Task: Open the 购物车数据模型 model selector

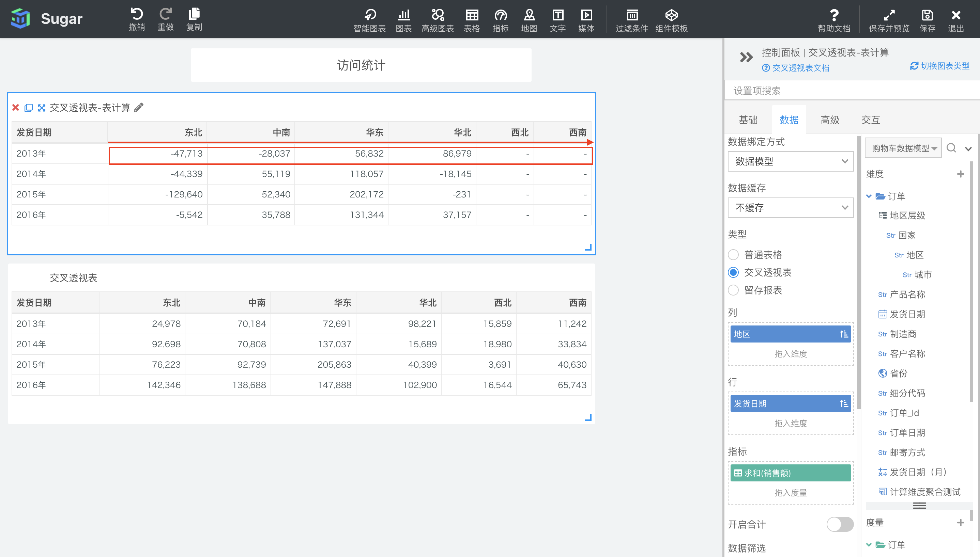Action: [x=903, y=148]
